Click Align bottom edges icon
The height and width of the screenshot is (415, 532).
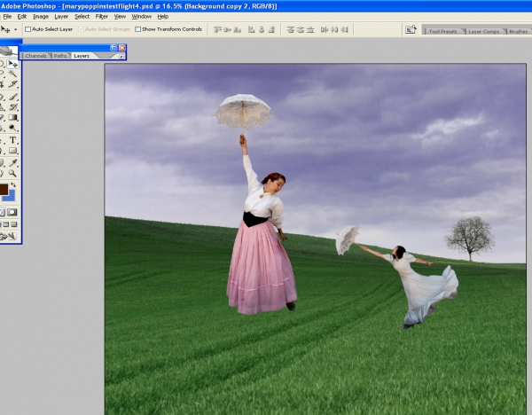pos(238,30)
